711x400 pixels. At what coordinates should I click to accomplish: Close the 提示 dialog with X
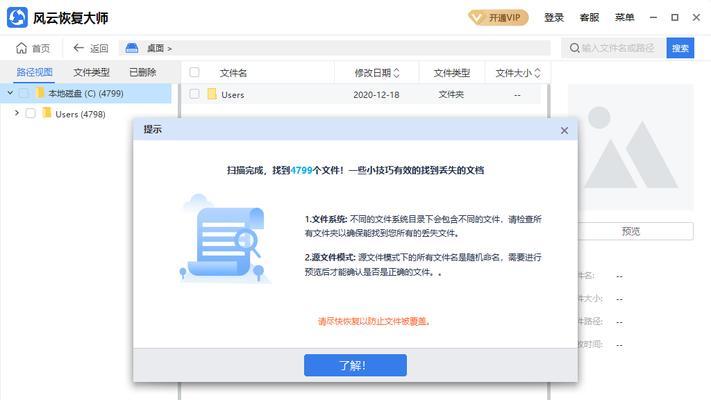[564, 131]
